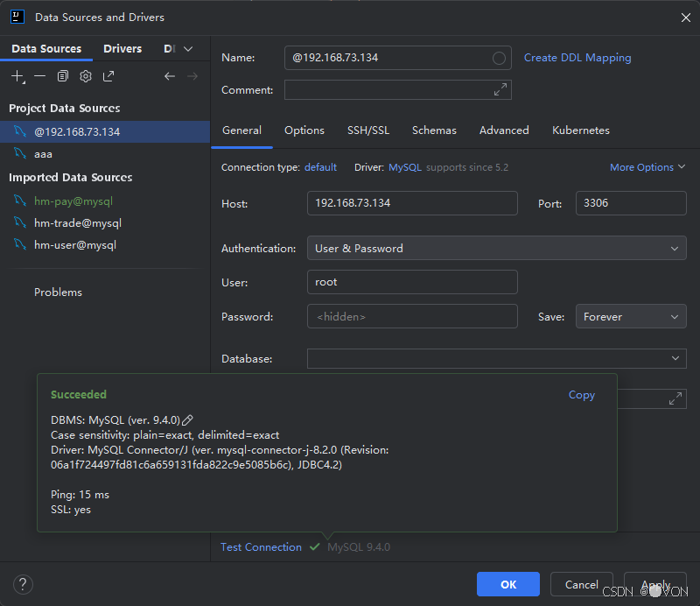Open the Problems section
700x606 pixels.
click(x=58, y=292)
